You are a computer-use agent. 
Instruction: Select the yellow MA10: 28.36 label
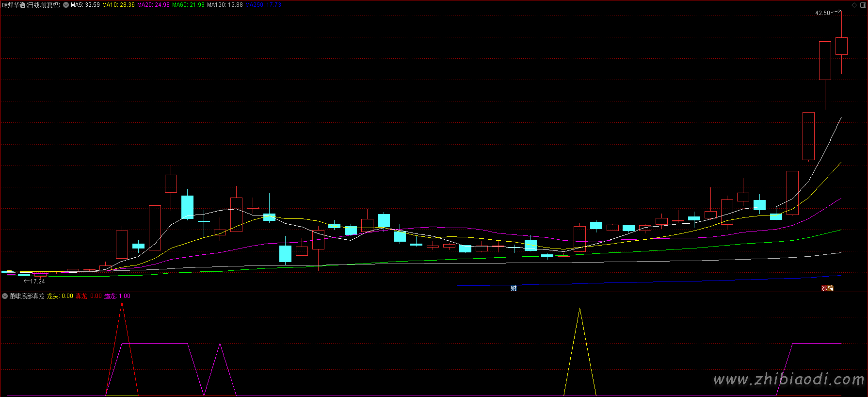click(x=118, y=5)
